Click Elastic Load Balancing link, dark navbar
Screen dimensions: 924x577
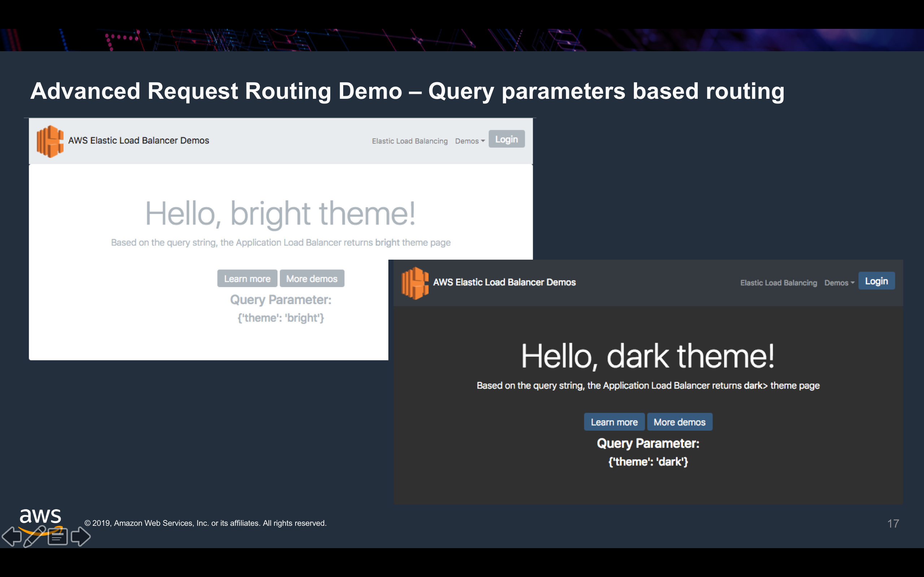coord(778,283)
